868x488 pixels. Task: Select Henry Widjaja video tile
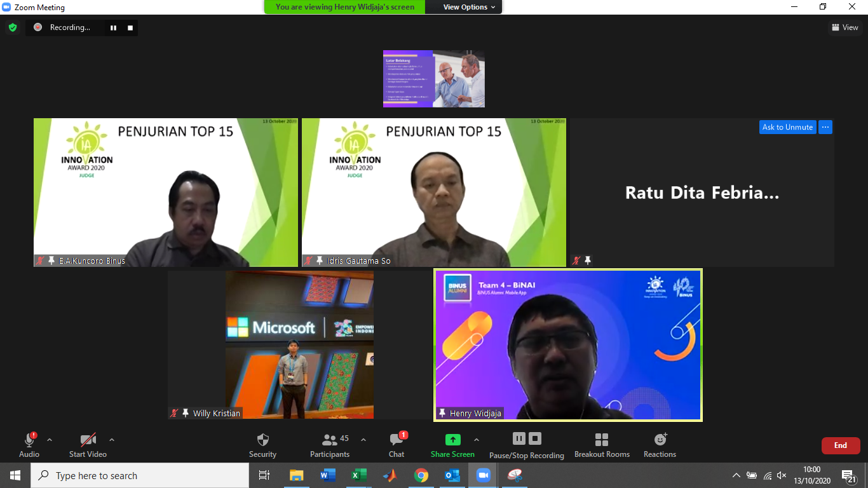[x=568, y=345]
